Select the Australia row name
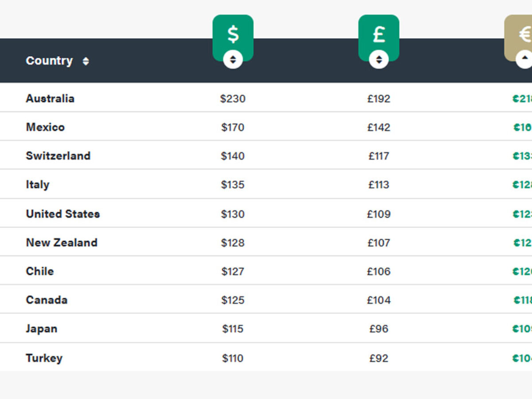The height and width of the screenshot is (399, 532). tap(50, 98)
